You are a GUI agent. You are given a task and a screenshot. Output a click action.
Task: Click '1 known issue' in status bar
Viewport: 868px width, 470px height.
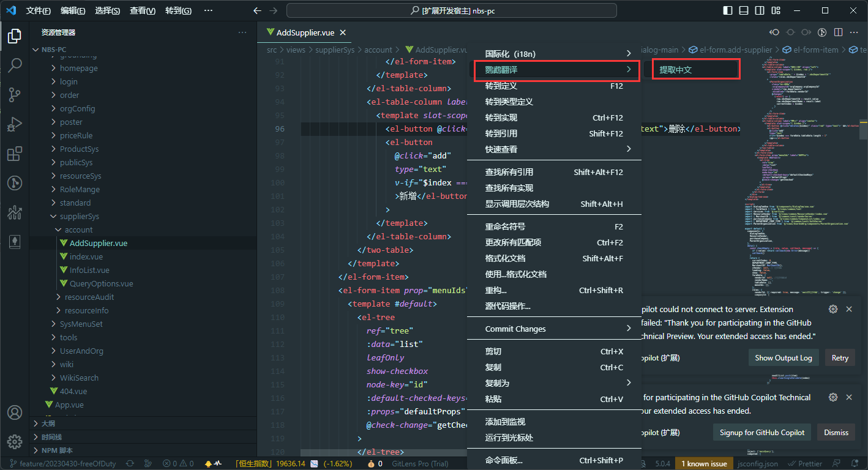[704, 464]
